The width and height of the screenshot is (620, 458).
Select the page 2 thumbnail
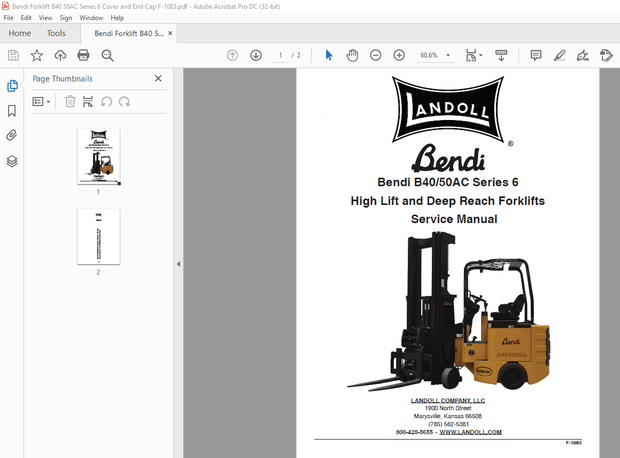(x=98, y=237)
